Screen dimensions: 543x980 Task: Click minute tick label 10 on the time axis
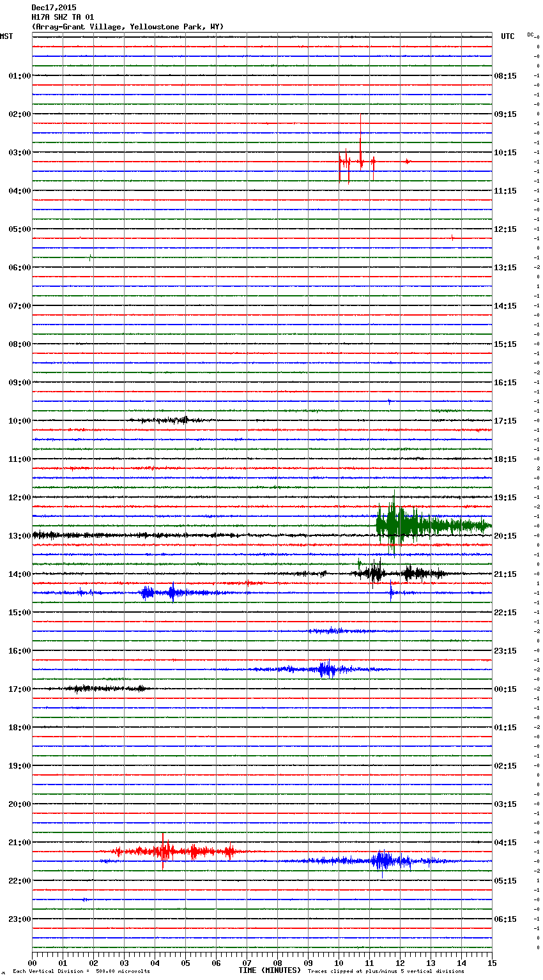tap(339, 963)
